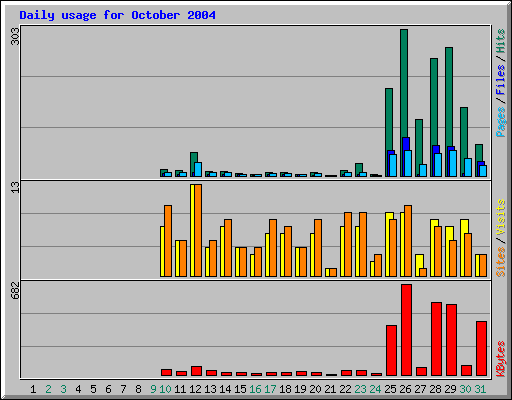Click day 1 on the x-axis
Screen dimensions: 512x400
[x=33, y=389]
